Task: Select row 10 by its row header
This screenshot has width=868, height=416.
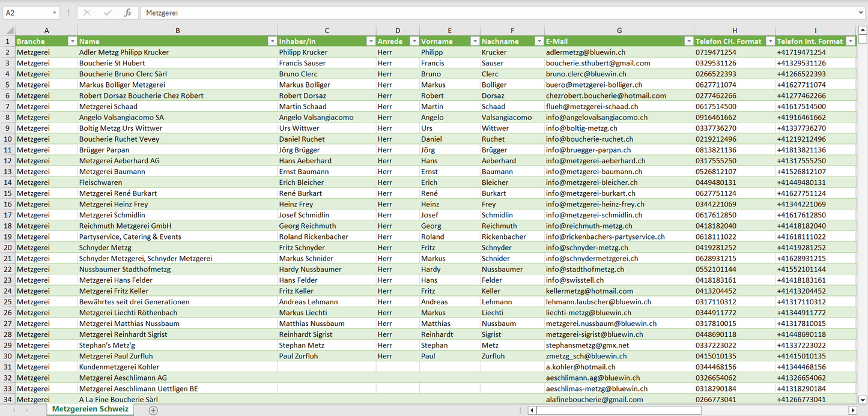Action: pos(8,139)
